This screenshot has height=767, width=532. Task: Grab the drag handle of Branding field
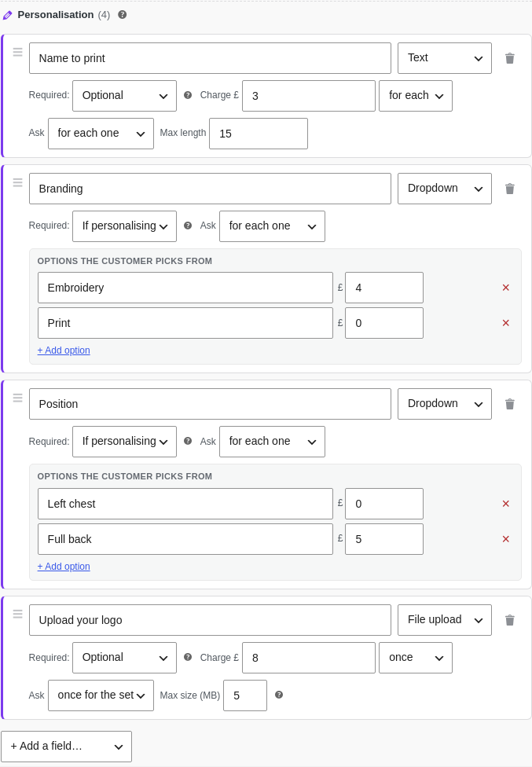(x=17, y=182)
